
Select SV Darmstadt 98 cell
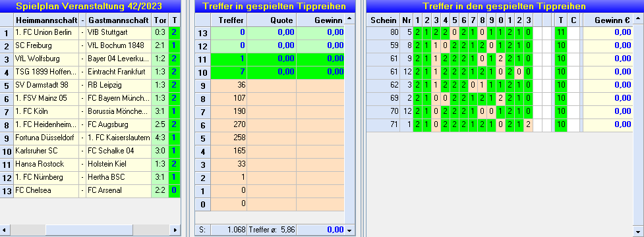[x=46, y=86]
